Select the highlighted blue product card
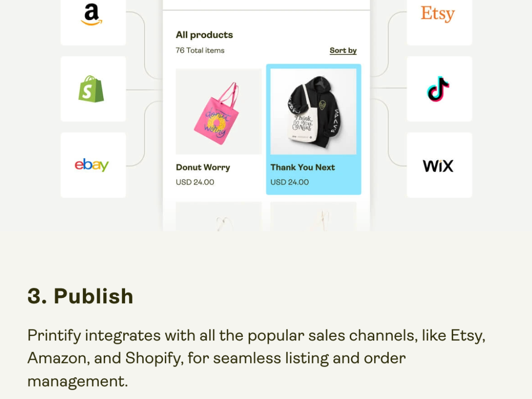 click(313, 129)
